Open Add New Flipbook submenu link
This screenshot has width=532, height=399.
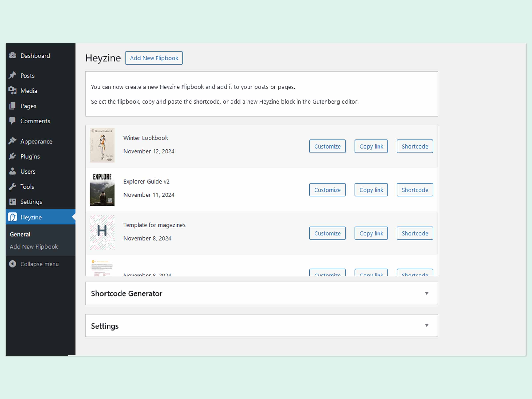pyautogui.click(x=34, y=246)
